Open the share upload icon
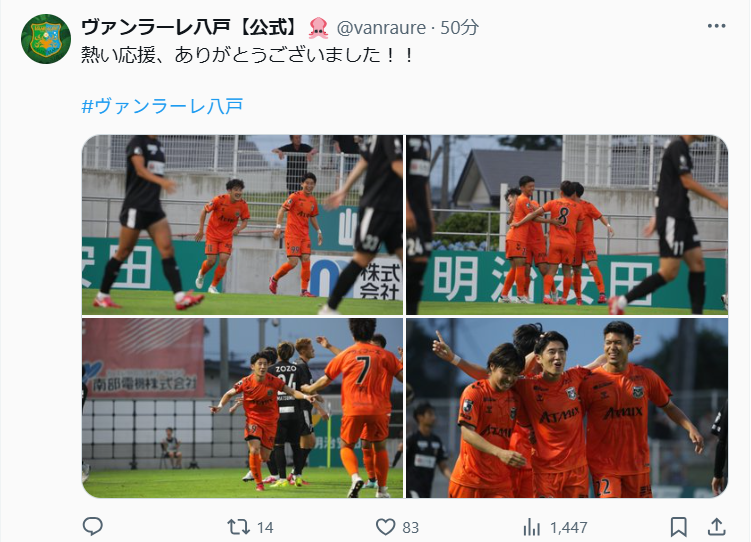Screen dimensions: 751x542 coord(716,527)
